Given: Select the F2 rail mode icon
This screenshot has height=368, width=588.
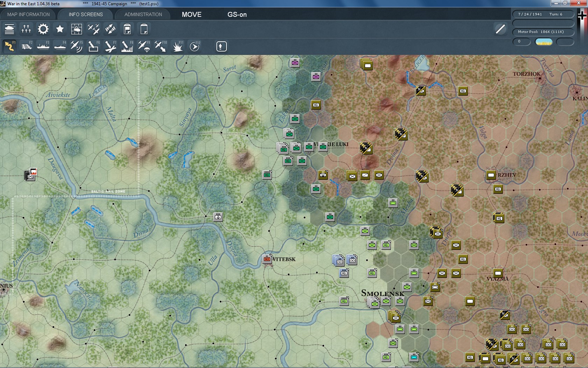Looking at the screenshot, I should tap(26, 46).
